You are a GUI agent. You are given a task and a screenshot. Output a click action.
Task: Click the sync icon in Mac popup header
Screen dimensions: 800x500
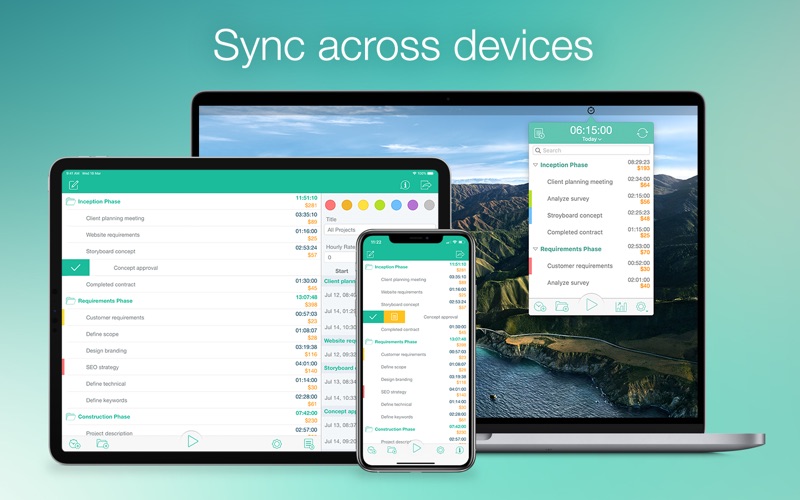coord(642,133)
